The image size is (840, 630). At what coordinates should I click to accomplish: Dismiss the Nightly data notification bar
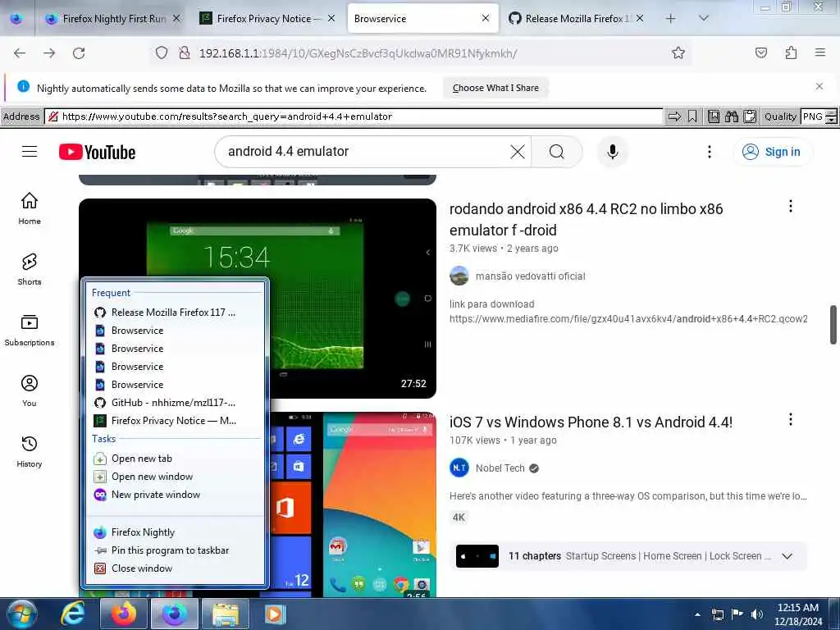819,86
